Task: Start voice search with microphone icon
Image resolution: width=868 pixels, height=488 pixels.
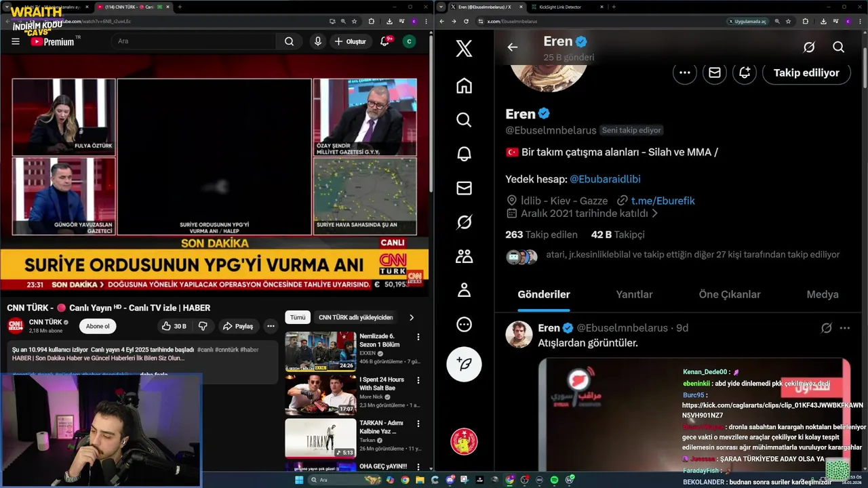Action: (x=318, y=41)
